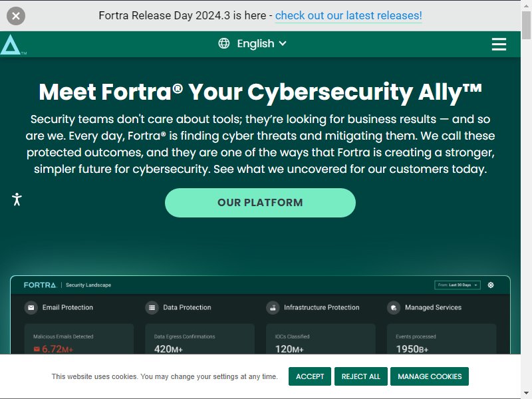Click the Email Protection envelope icon
The image size is (532, 399).
(x=31, y=308)
